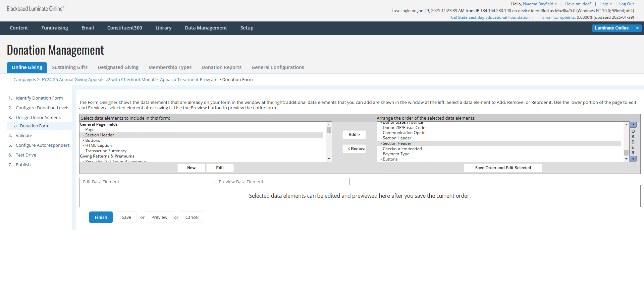Open the Aphasia Treatment Program breadcrumb link

point(189,80)
